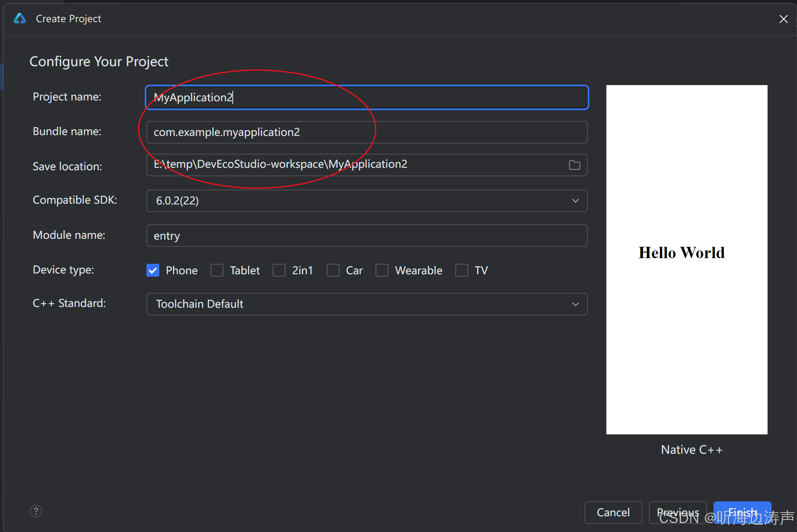The width and height of the screenshot is (797, 532).
Task: Open the C++ Standard dropdown
Action: pos(367,304)
